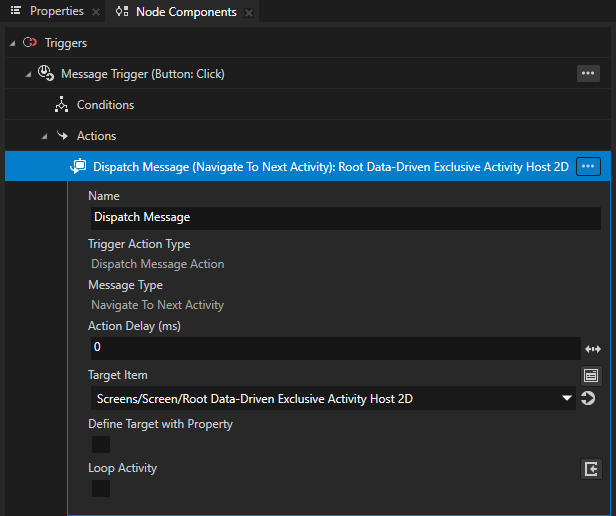The image size is (616, 516).
Task: Click the Target Item path combo box
Action: (333, 398)
